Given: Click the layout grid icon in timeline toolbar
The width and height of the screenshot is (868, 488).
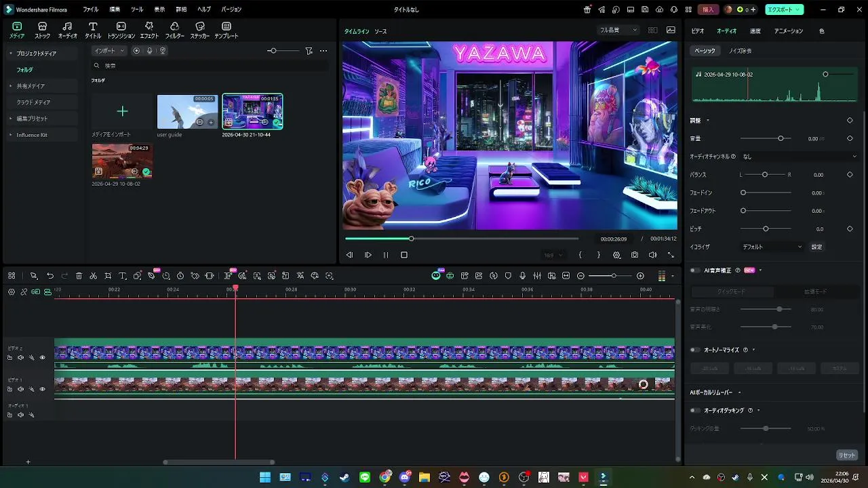Looking at the screenshot, I should [12, 276].
